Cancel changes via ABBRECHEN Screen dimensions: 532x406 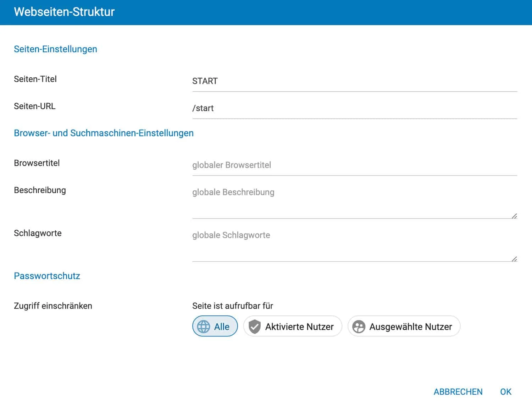tap(458, 391)
